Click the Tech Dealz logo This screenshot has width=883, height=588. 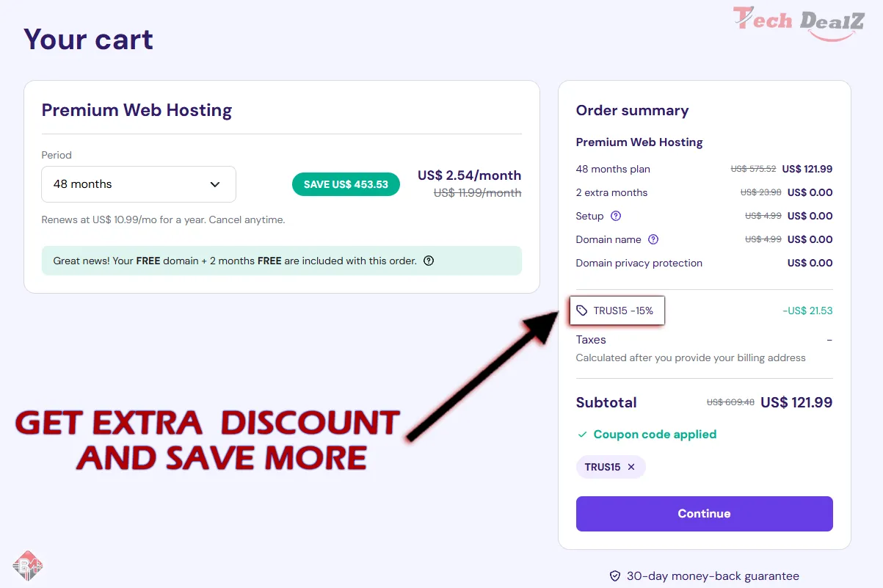[799, 22]
